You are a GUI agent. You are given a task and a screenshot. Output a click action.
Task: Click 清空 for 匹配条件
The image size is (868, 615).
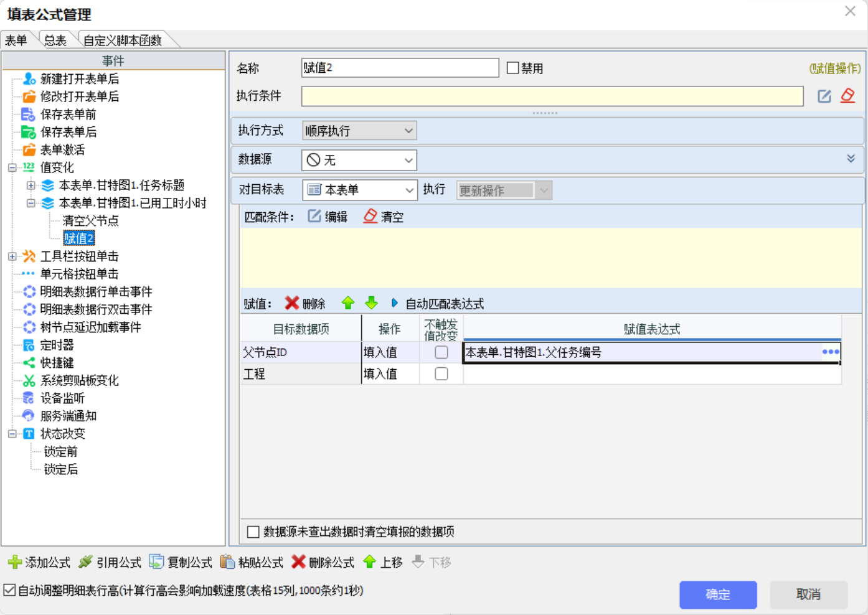(384, 217)
